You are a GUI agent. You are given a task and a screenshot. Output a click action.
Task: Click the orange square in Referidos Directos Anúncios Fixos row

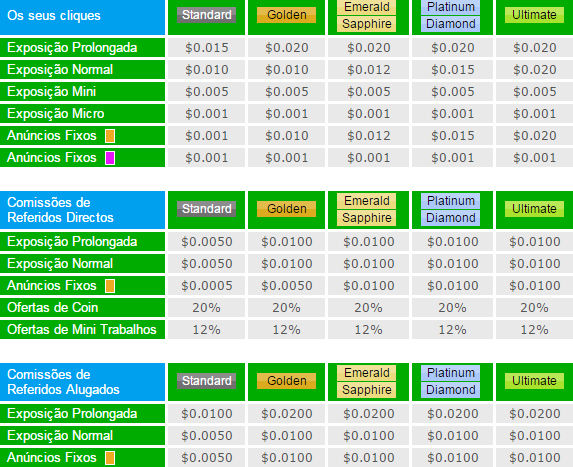[x=110, y=286]
